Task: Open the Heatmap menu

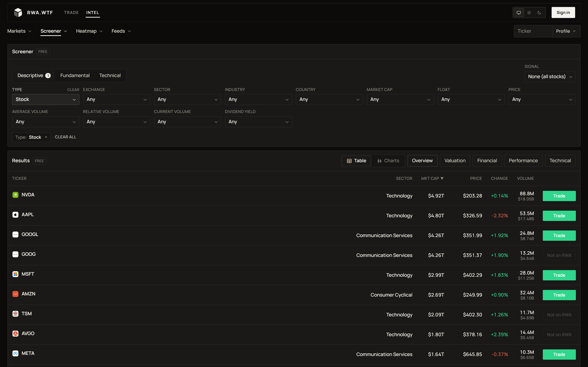Action: pyautogui.click(x=89, y=31)
